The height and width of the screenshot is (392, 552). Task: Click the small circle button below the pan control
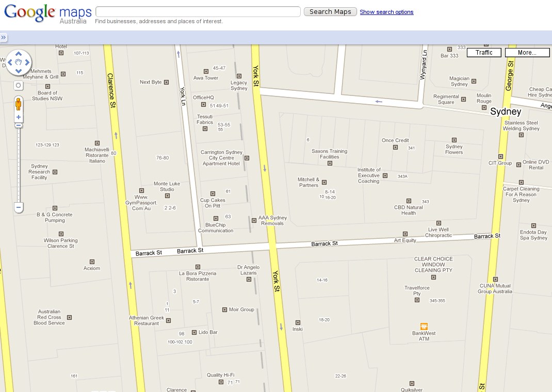[x=18, y=85]
